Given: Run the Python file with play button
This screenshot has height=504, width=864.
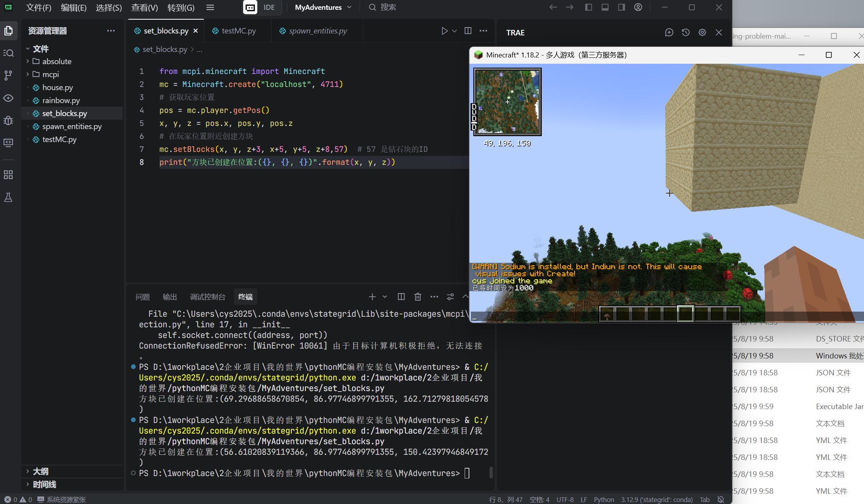Looking at the screenshot, I should tap(444, 31).
